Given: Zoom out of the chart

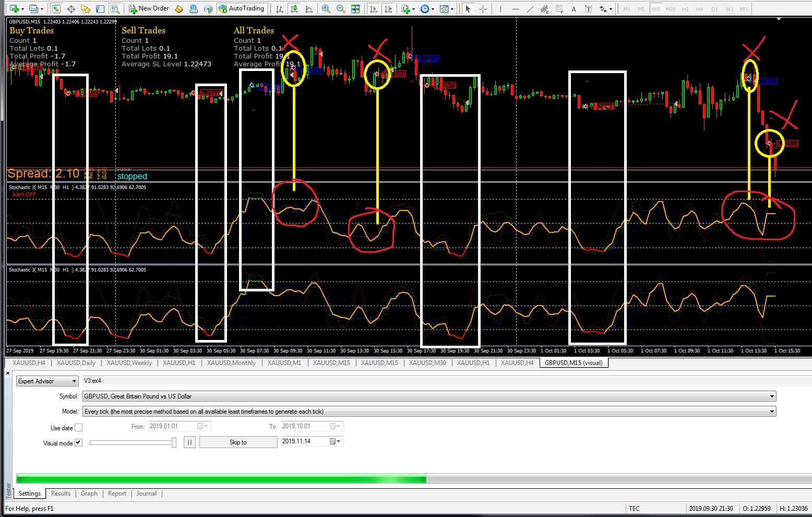Looking at the screenshot, I should coord(341,9).
